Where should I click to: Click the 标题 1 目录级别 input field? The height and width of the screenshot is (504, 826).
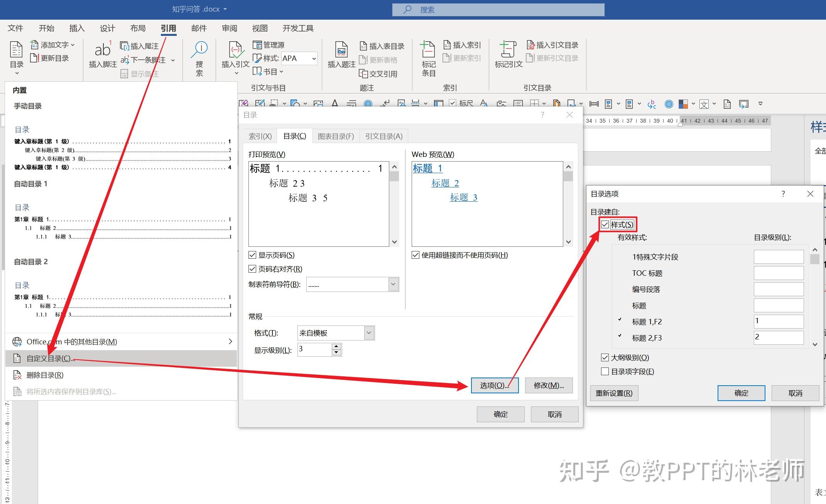[x=778, y=321]
